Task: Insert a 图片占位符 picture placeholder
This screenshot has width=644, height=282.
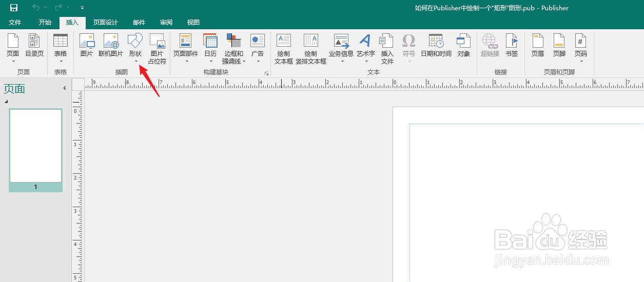Action: [157, 49]
